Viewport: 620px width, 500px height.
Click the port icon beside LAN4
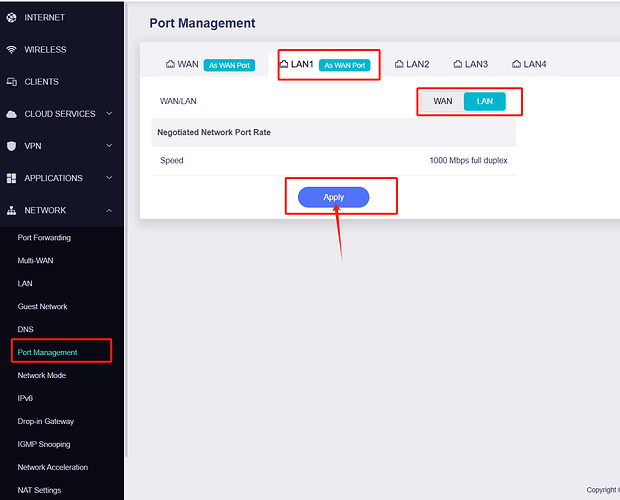click(516, 64)
